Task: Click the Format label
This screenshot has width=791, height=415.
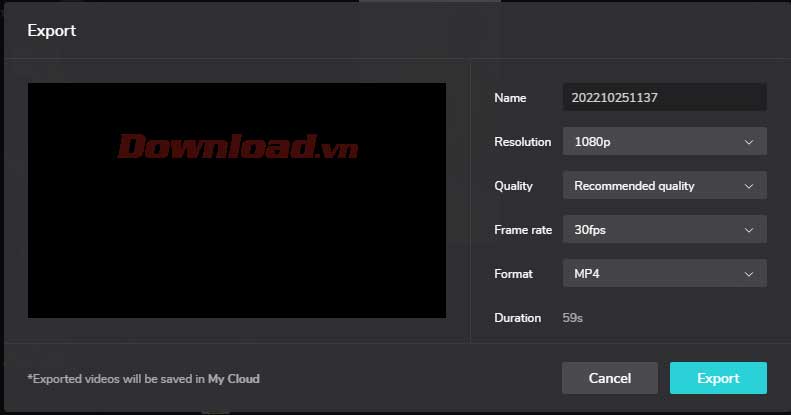Action: click(x=513, y=274)
